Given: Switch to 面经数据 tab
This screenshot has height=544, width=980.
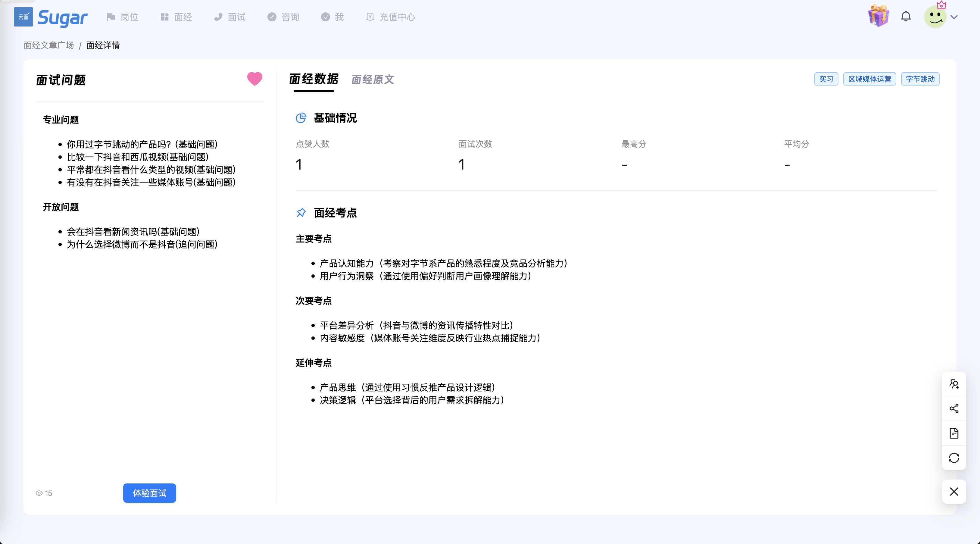Looking at the screenshot, I should 314,79.
